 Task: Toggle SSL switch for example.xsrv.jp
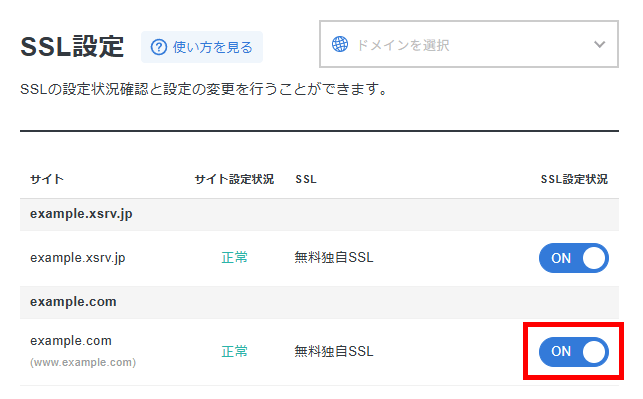tap(574, 258)
